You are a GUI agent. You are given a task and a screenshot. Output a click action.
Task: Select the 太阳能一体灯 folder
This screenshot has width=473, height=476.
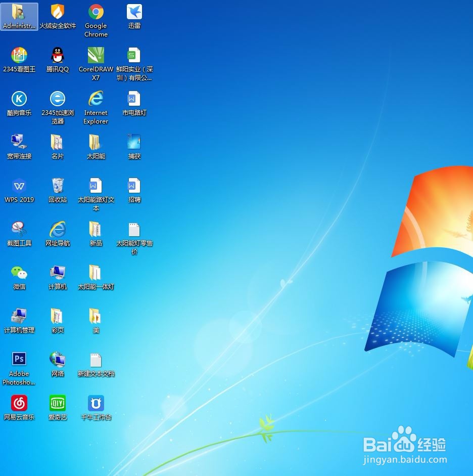click(x=96, y=277)
